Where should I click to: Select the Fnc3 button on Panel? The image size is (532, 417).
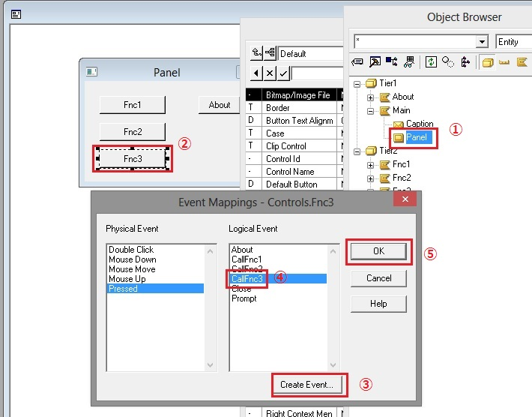click(x=133, y=158)
